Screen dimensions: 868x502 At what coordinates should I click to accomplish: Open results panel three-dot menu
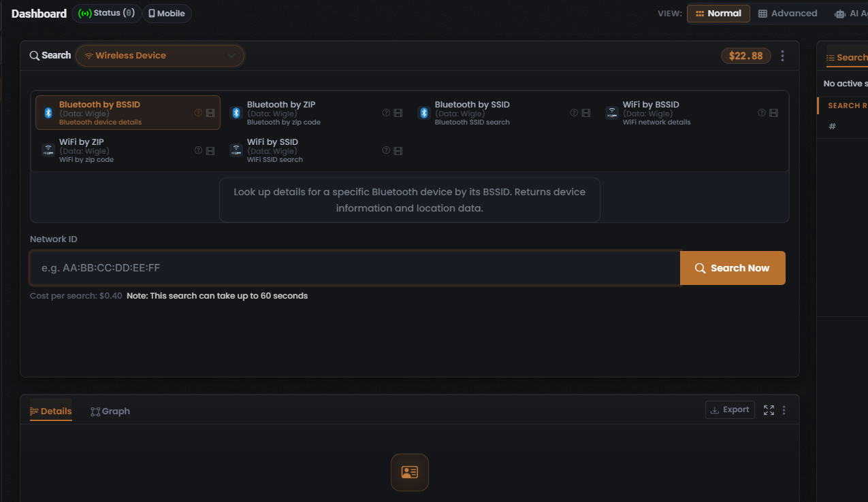[784, 410]
